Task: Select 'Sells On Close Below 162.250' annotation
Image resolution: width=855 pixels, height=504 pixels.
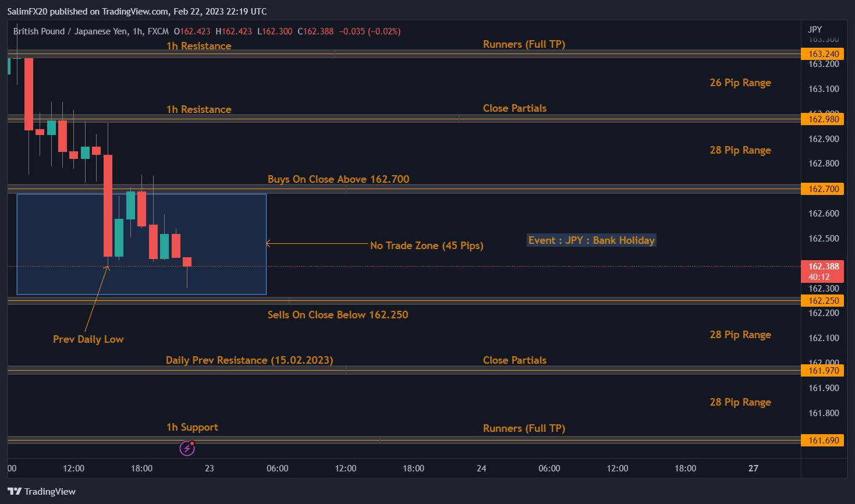Action: coord(338,315)
